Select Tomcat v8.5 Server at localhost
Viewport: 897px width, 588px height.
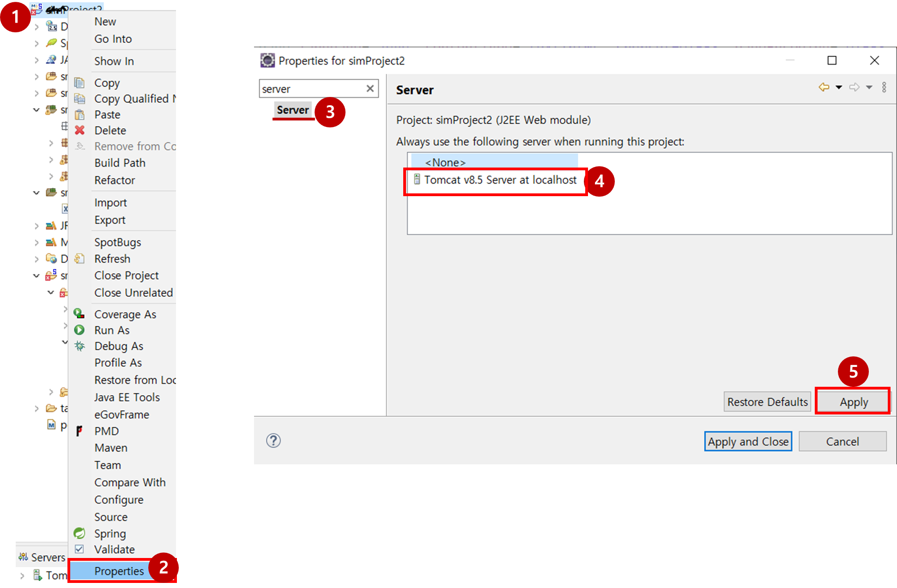(500, 180)
